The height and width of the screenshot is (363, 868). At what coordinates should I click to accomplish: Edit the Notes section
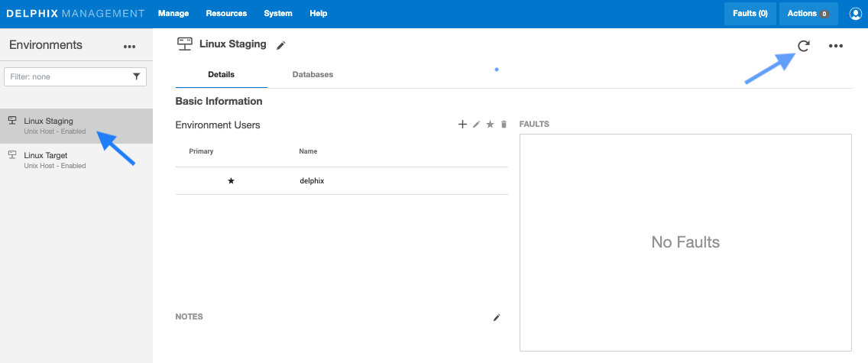(497, 317)
